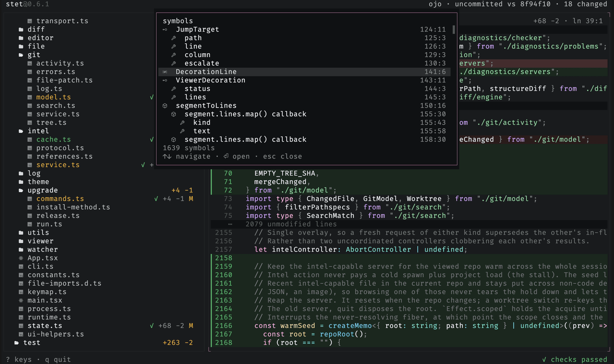
Task: Click the wrench icon beside kind symbol
Action: (182, 123)
